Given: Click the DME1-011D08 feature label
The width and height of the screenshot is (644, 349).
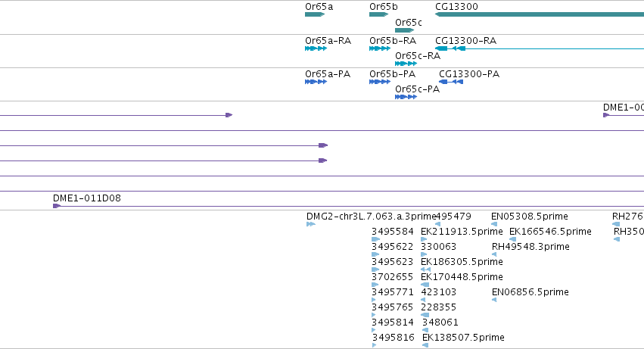Looking at the screenshot, I should 87,198.
